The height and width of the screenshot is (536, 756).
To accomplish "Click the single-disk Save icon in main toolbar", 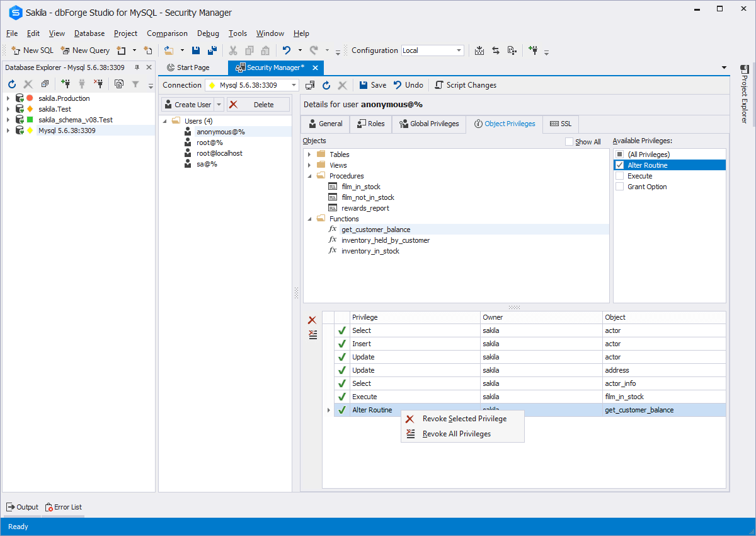I will pyautogui.click(x=196, y=50).
